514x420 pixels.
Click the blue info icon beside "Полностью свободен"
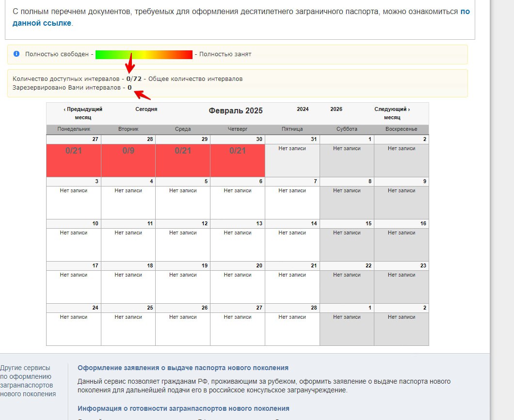tap(16, 54)
